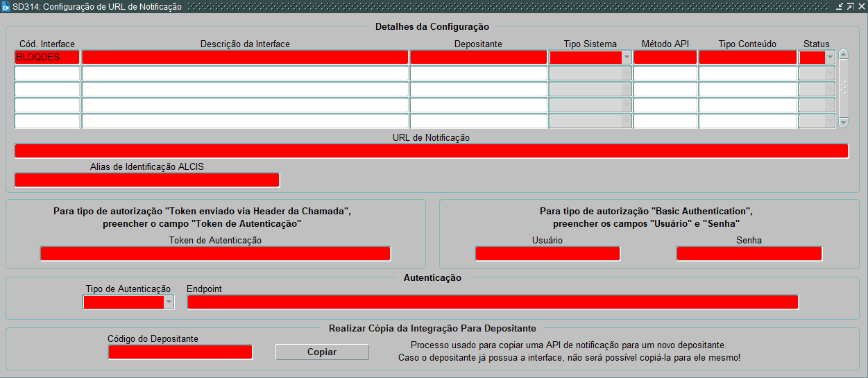Image resolution: width=868 pixels, height=378 pixels.
Task: Click the Alias de Identificação ALCIS field
Action: tap(147, 180)
